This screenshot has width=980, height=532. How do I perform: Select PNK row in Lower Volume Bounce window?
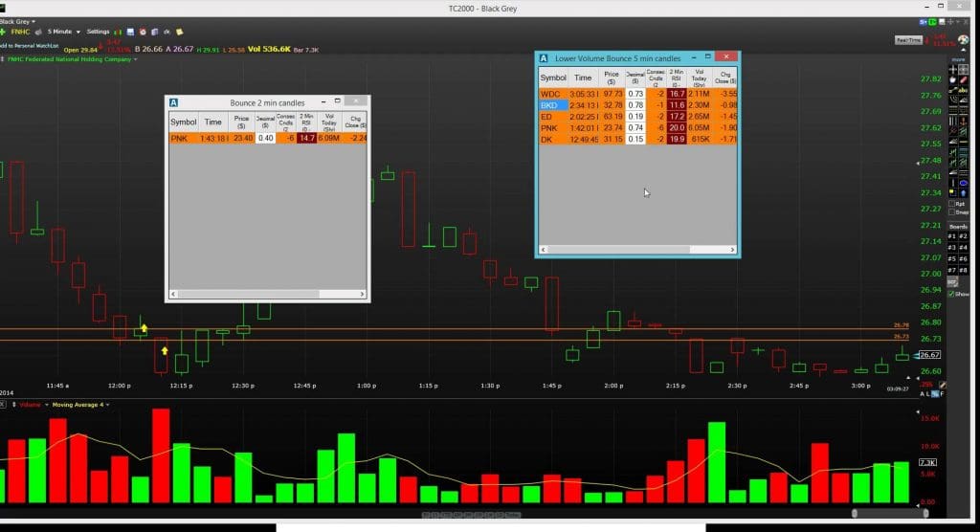637,127
